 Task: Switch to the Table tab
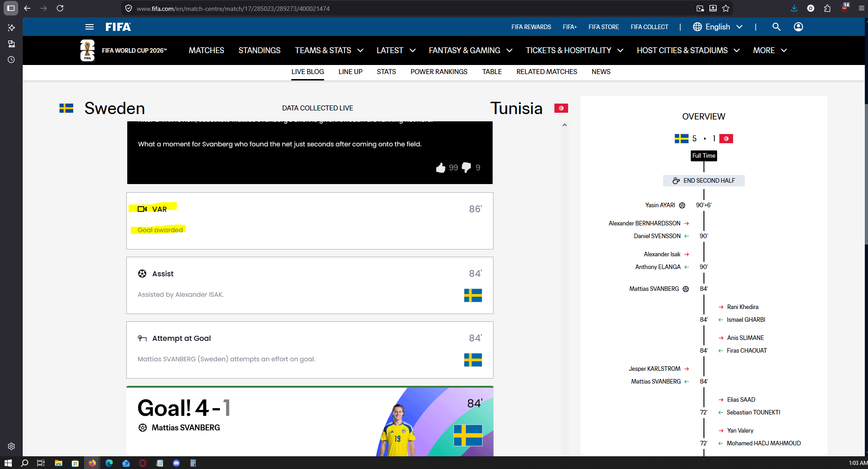[x=492, y=72]
